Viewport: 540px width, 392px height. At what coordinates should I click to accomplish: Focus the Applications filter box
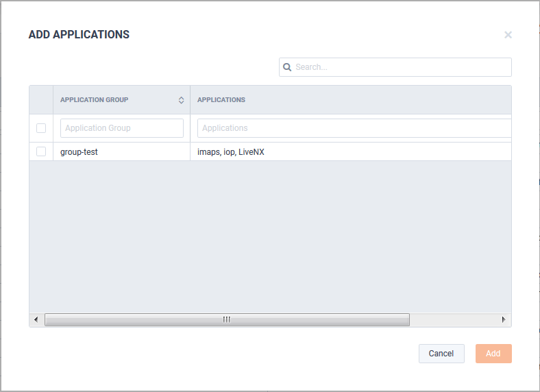click(x=354, y=128)
